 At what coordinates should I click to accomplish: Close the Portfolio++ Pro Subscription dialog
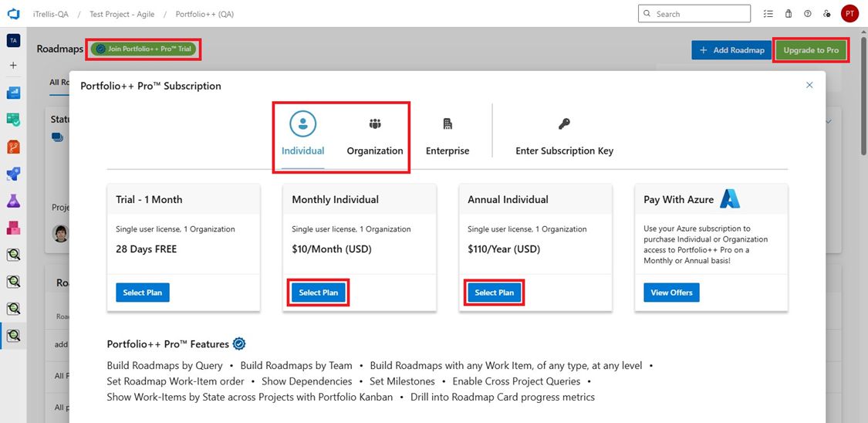pos(809,85)
